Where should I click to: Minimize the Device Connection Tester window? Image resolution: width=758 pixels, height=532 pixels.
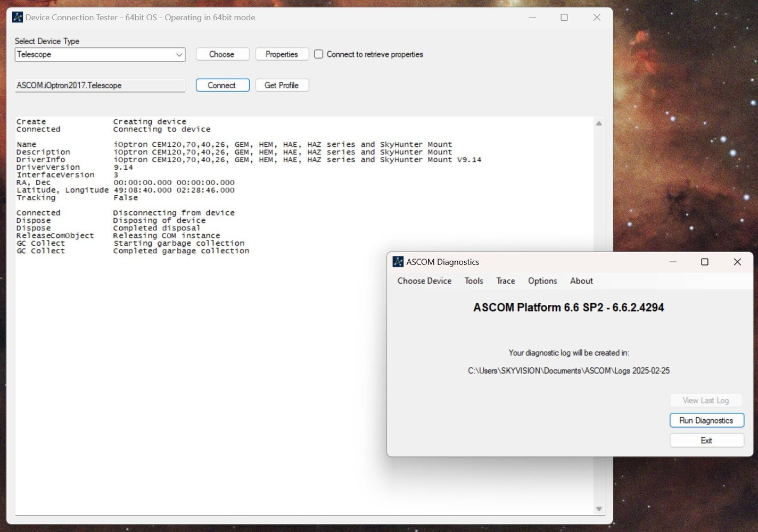(x=532, y=17)
